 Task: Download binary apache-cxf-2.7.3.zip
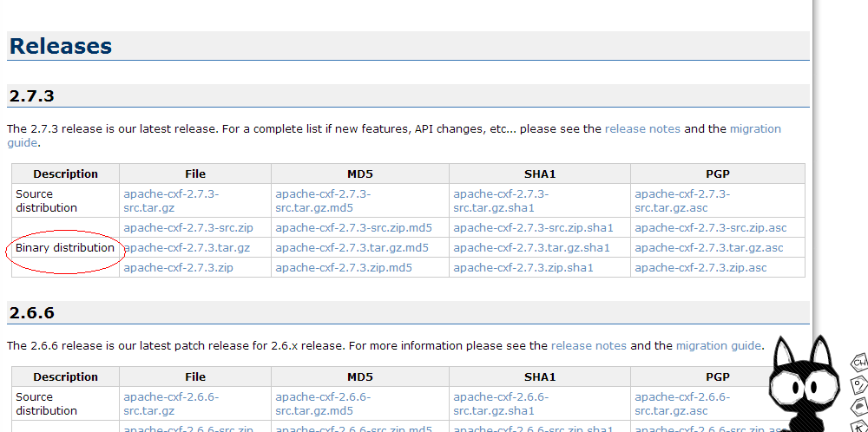coord(178,268)
